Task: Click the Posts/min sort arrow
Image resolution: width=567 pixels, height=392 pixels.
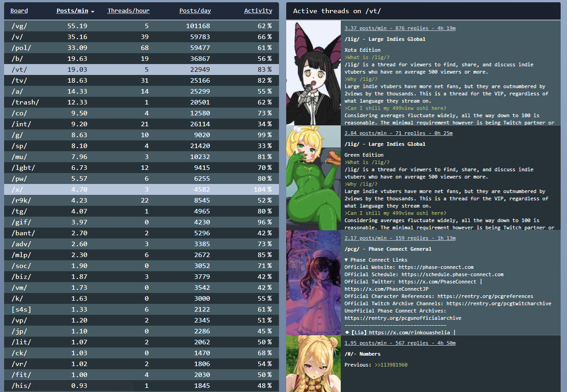Action: pyautogui.click(x=93, y=11)
